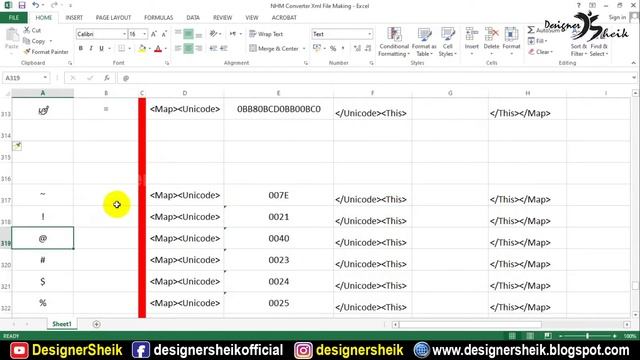The image size is (640, 360).
Task: Open the Format cells menu
Action: click(511, 42)
